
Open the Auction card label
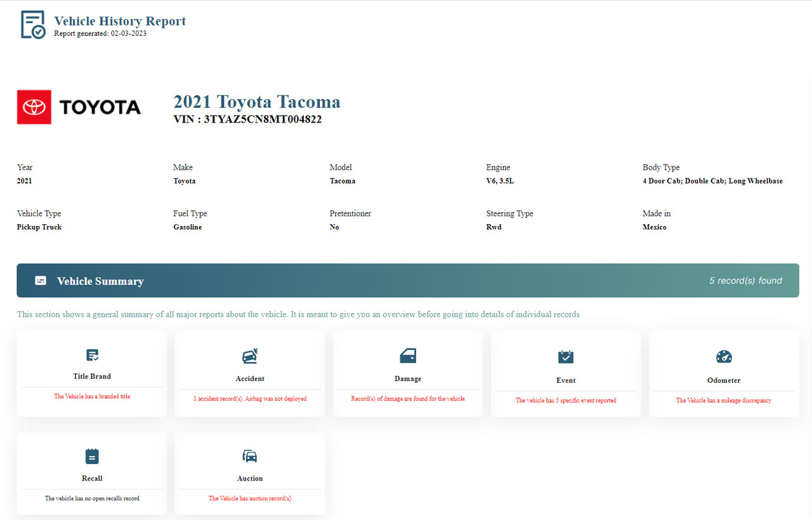click(250, 478)
